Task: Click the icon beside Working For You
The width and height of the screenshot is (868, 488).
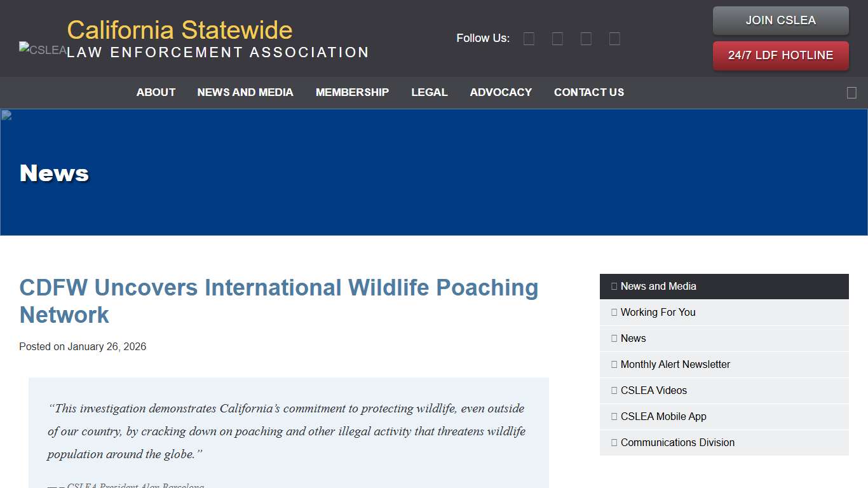Action: [x=613, y=312]
